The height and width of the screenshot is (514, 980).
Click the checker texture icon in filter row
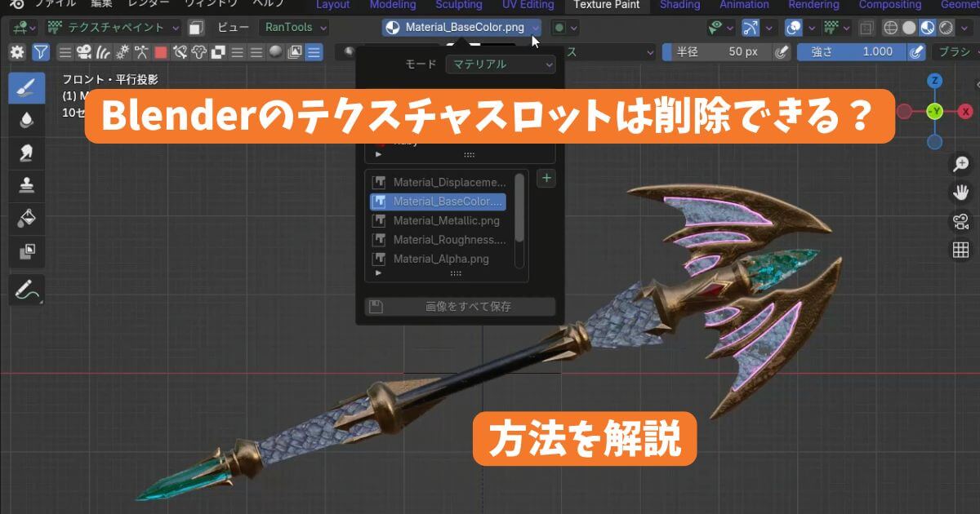coord(218,52)
